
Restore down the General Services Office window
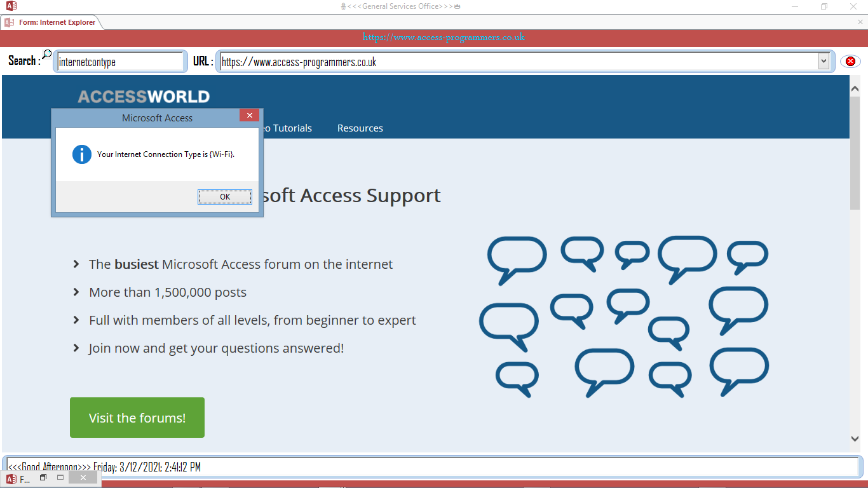(x=824, y=6)
